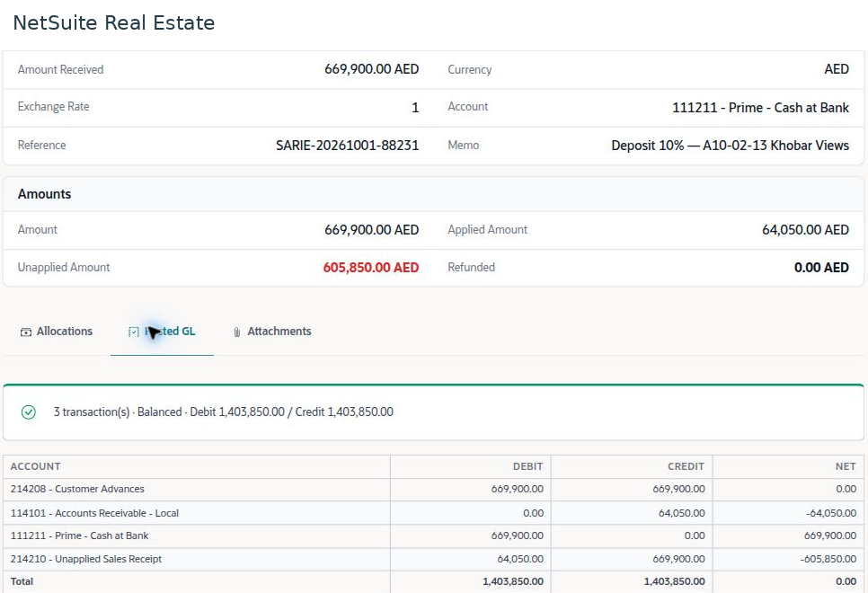Click account 111211 - Prime - Cash at Bank value in header

coord(760,108)
